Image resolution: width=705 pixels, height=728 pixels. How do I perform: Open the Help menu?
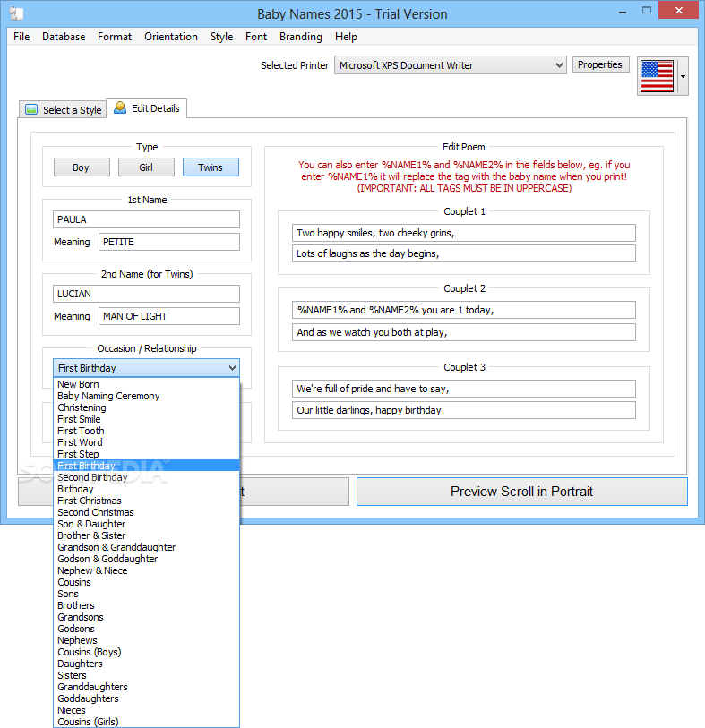tap(346, 37)
